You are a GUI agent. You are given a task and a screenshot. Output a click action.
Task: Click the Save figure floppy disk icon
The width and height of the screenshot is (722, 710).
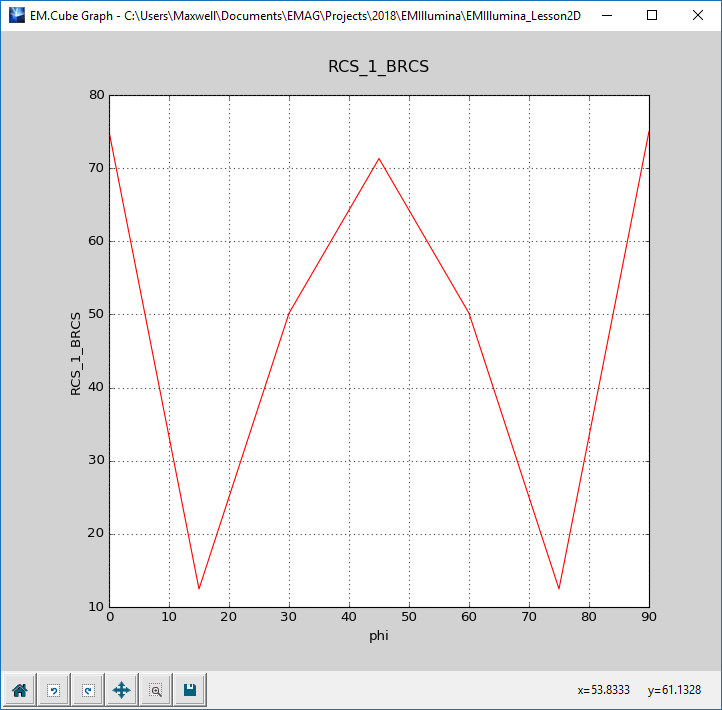point(189,690)
